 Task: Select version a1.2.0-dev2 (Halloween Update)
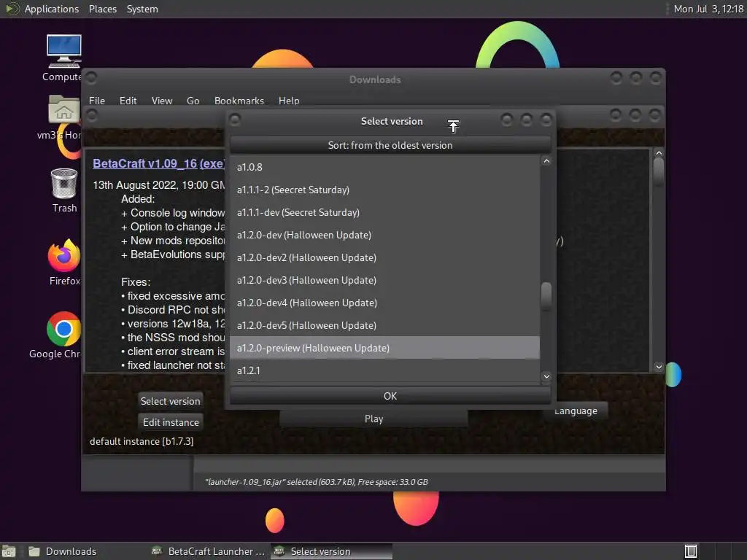(x=384, y=257)
